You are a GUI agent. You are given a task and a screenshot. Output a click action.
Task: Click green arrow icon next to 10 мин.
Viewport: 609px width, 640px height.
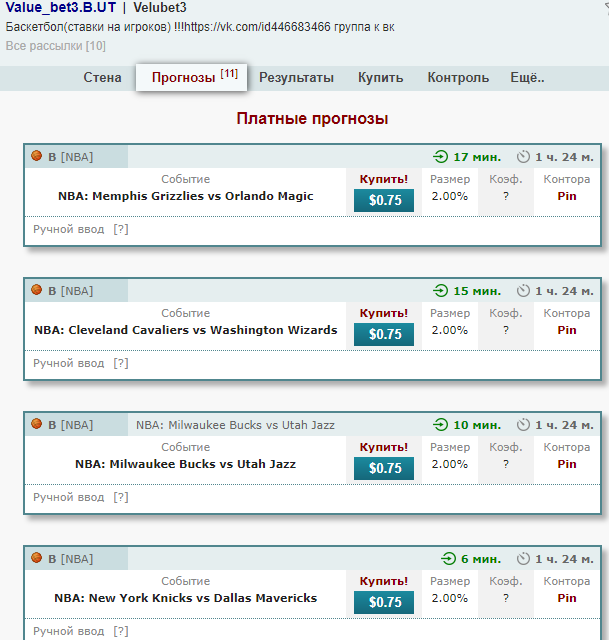[440, 424]
